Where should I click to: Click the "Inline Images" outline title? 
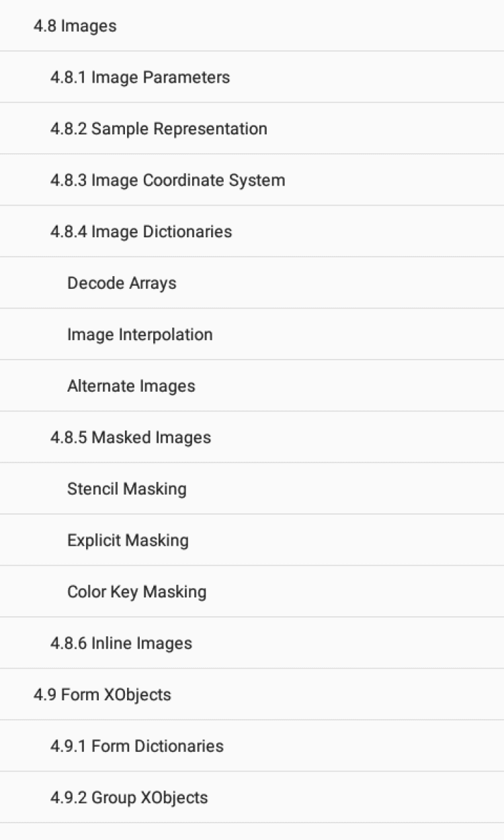(x=141, y=643)
